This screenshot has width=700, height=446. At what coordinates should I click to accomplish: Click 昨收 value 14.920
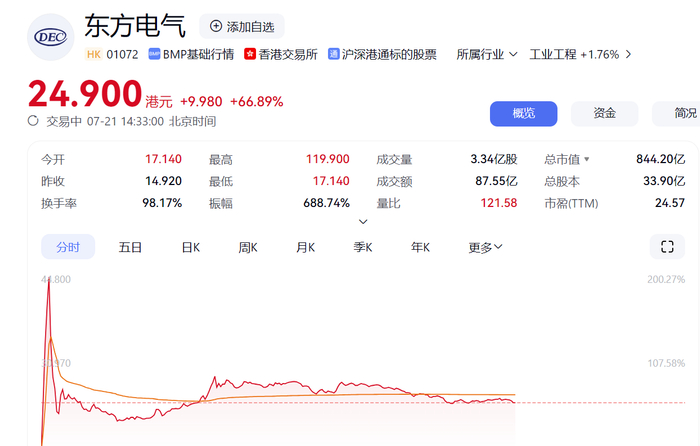[163, 181]
